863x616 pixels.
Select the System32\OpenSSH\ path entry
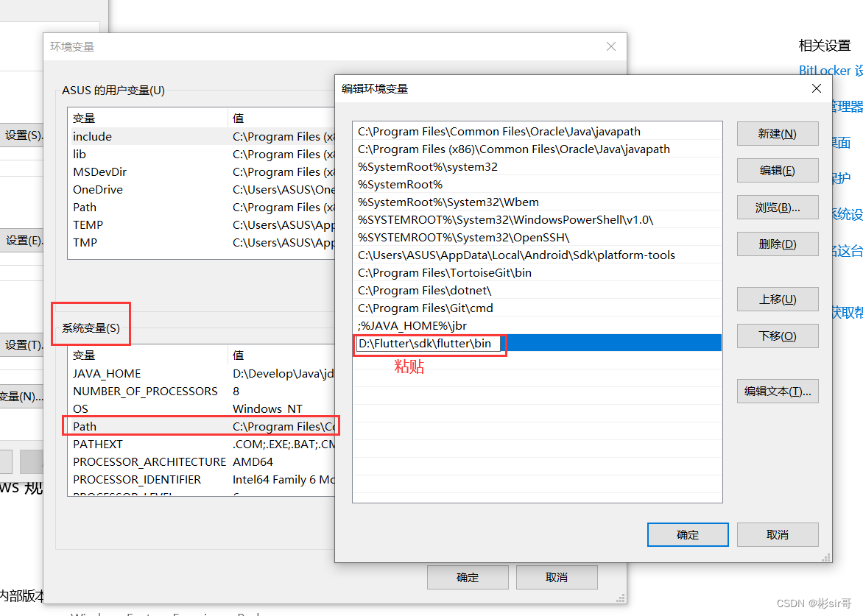[x=538, y=237]
